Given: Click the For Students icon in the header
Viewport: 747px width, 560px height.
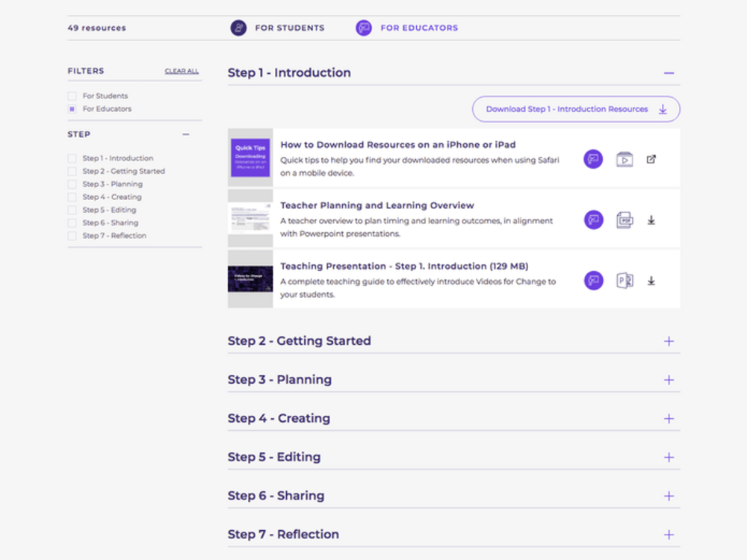Looking at the screenshot, I should pyautogui.click(x=239, y=28).
